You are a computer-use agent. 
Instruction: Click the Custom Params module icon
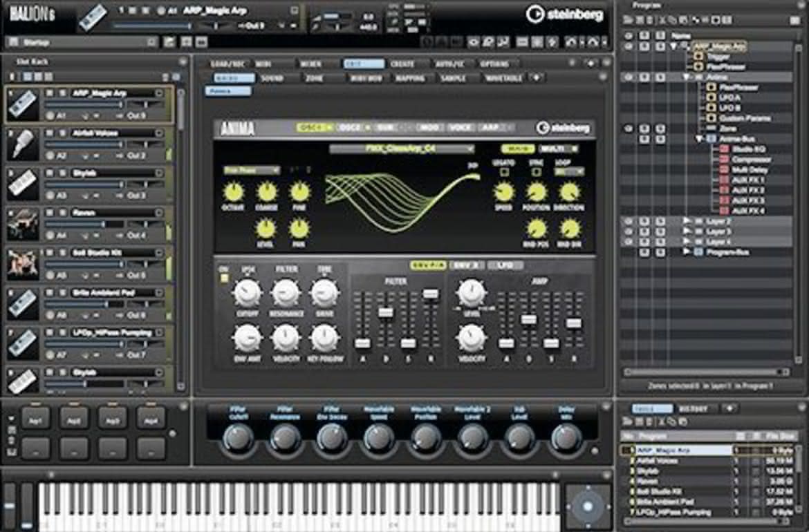coord(711,118)
